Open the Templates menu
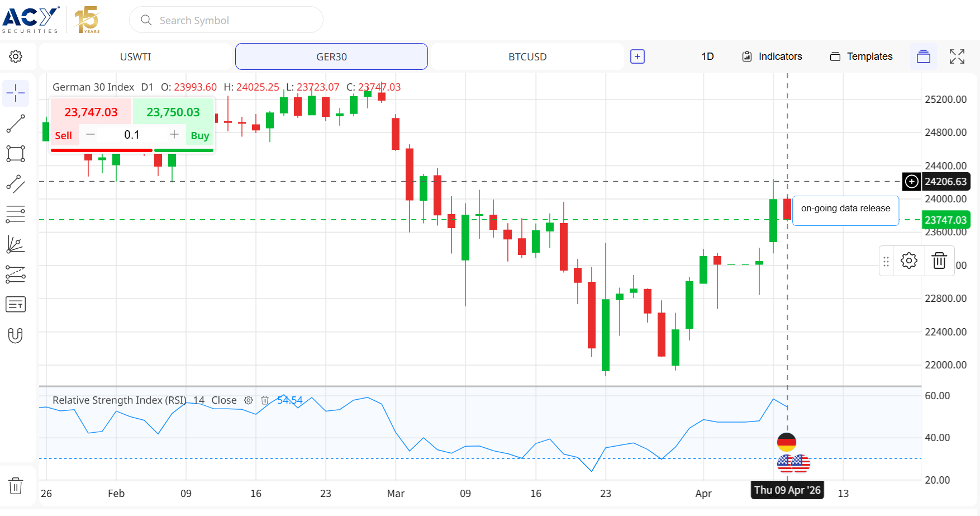980x516 pixels. point(862,56)
